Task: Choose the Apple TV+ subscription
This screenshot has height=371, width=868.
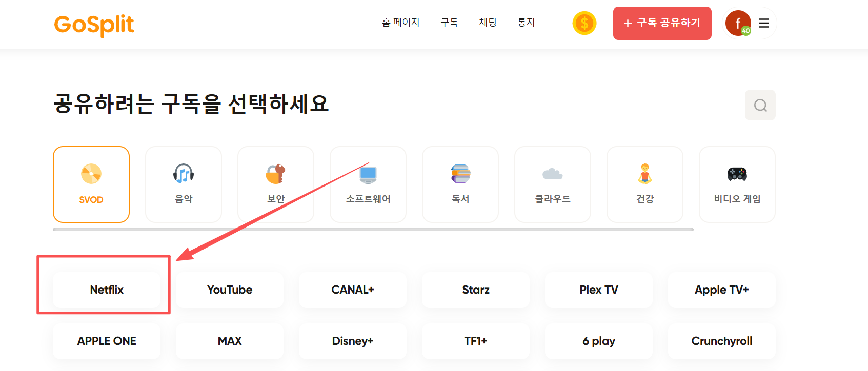Action: [722, 290]
